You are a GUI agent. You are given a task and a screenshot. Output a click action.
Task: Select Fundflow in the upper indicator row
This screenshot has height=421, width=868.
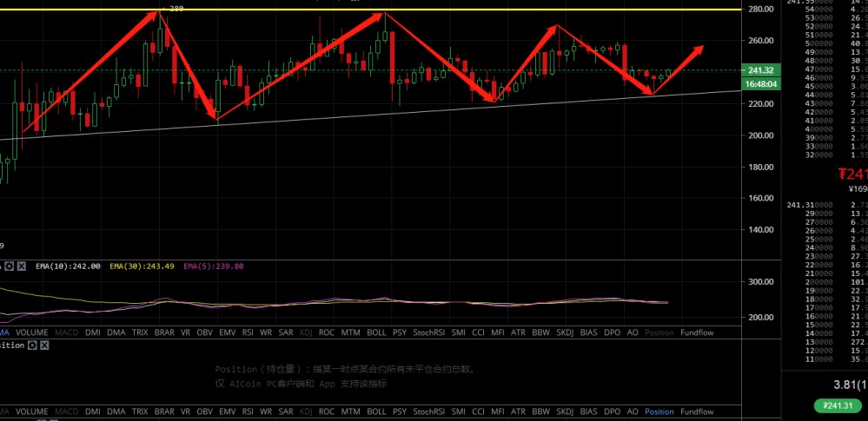point(697,332)
